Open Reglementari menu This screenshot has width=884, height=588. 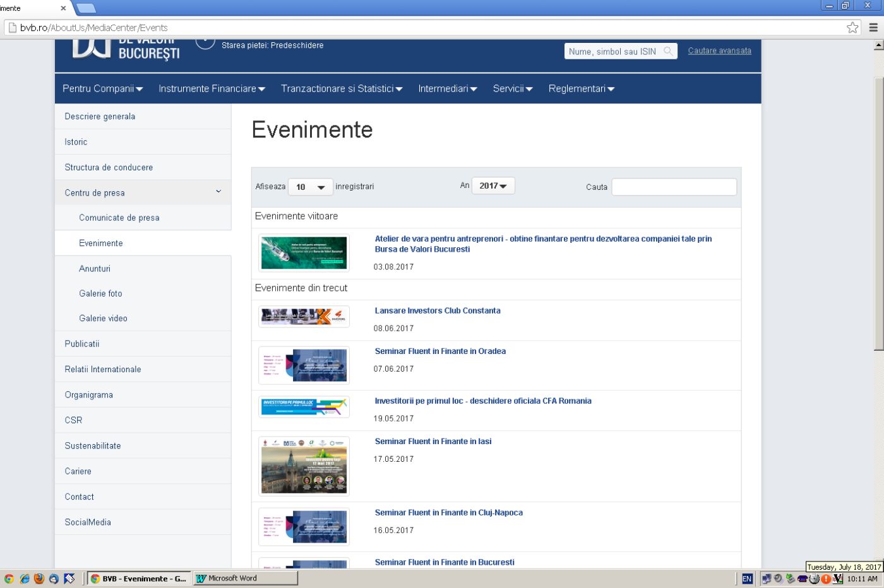click(582, 89)
